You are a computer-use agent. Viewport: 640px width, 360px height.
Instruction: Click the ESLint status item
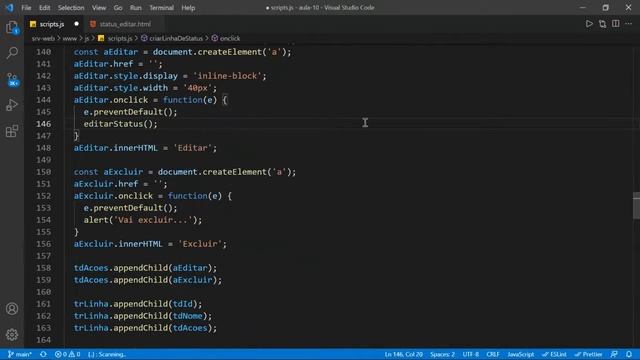[554, 354]
